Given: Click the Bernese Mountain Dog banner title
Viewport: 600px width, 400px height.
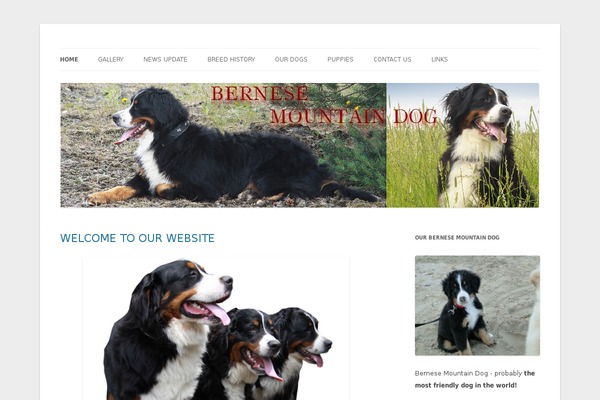Looking at the screenshot, I should 324,104.
